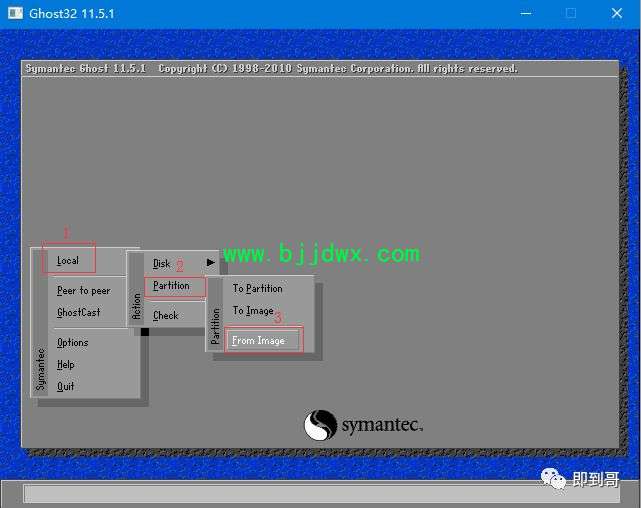The image size is (641, 508).
Task: Choose Peer to peer menu entry
Action: (x=84, y=291)
